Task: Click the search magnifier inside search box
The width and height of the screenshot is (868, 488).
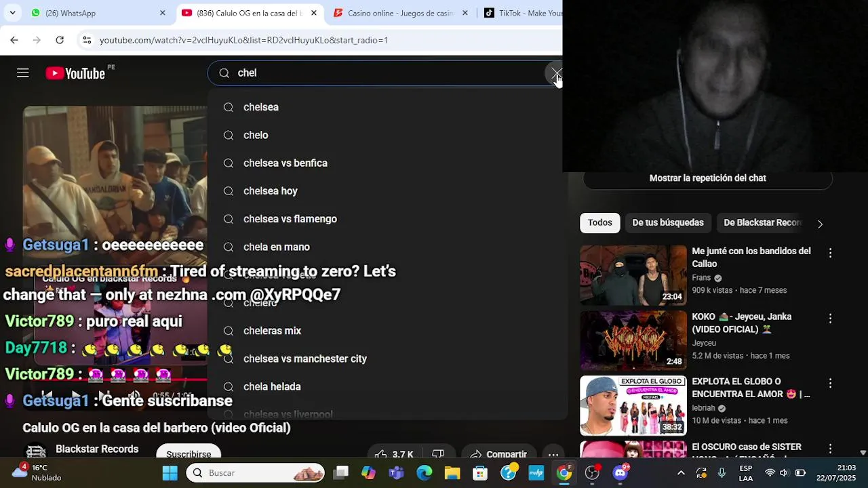Action: click(x=224, y=73)
